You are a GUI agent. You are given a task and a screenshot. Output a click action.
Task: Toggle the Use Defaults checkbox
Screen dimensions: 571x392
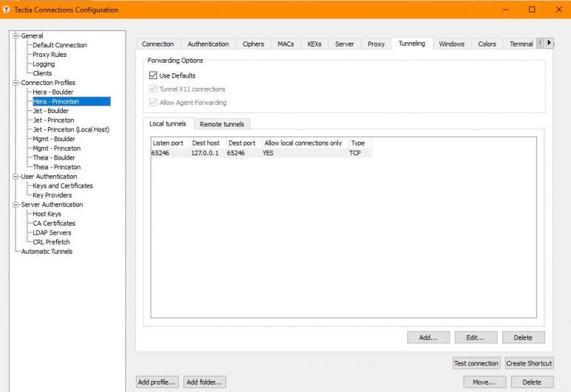tap(153, 75)
